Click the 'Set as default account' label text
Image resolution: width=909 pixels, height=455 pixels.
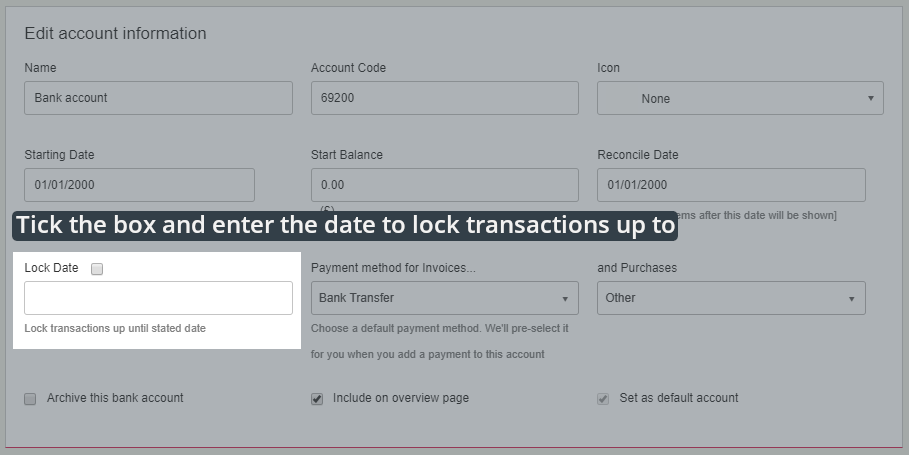click(678, 398)
